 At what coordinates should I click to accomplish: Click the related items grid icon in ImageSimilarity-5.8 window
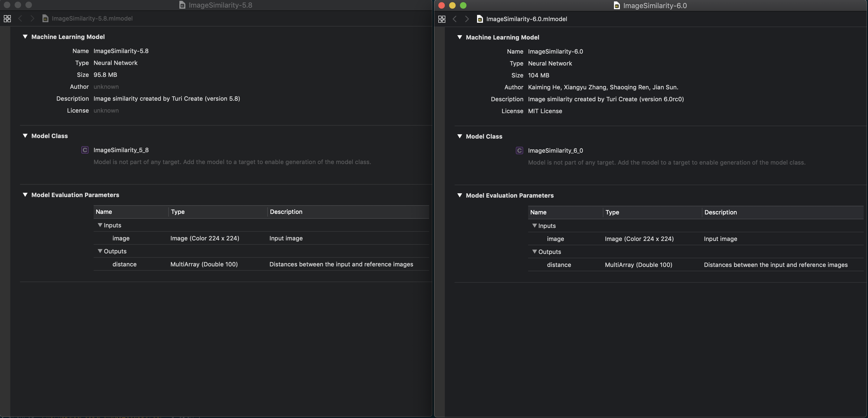7,18
